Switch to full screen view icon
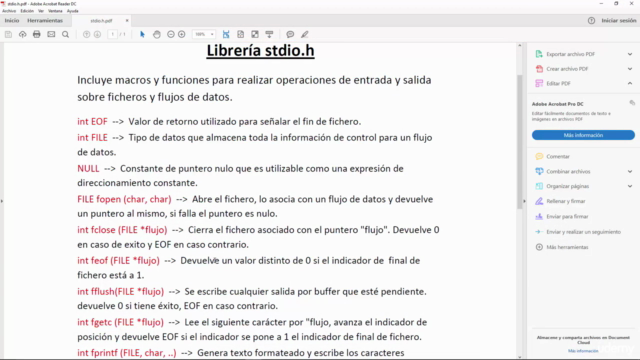This screenshot has width=640, height=360. coord(255,35)
